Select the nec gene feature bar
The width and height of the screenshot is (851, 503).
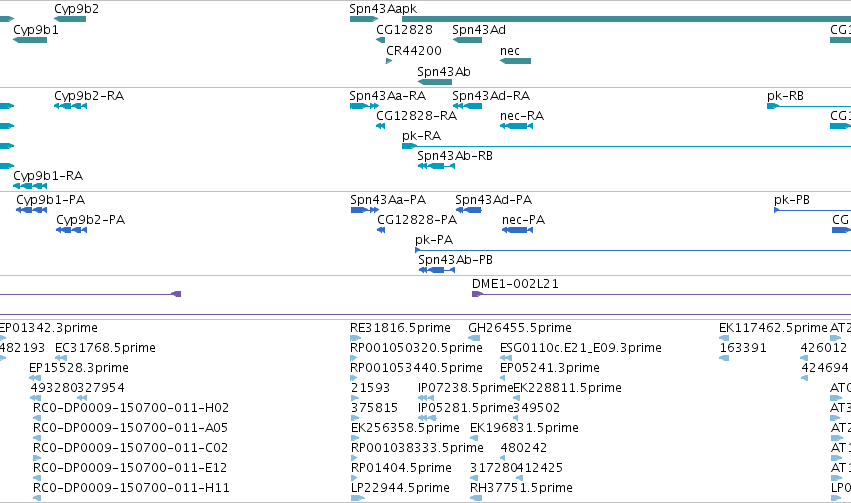515,61
